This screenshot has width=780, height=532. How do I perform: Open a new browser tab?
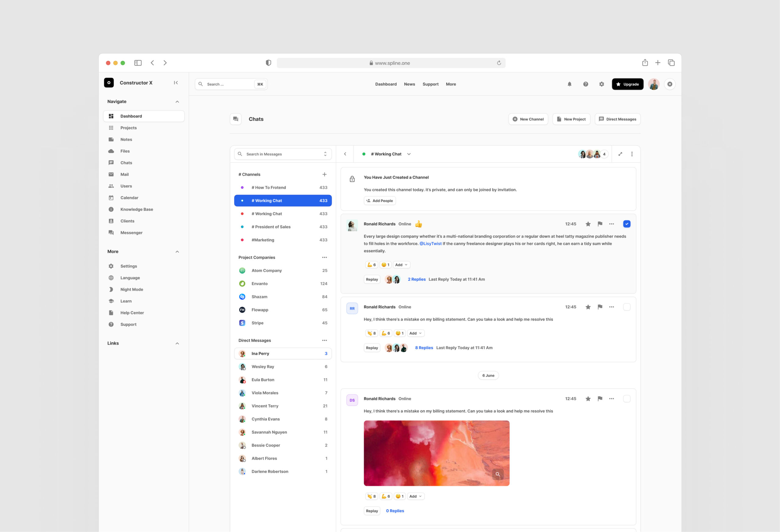point(658,63)
